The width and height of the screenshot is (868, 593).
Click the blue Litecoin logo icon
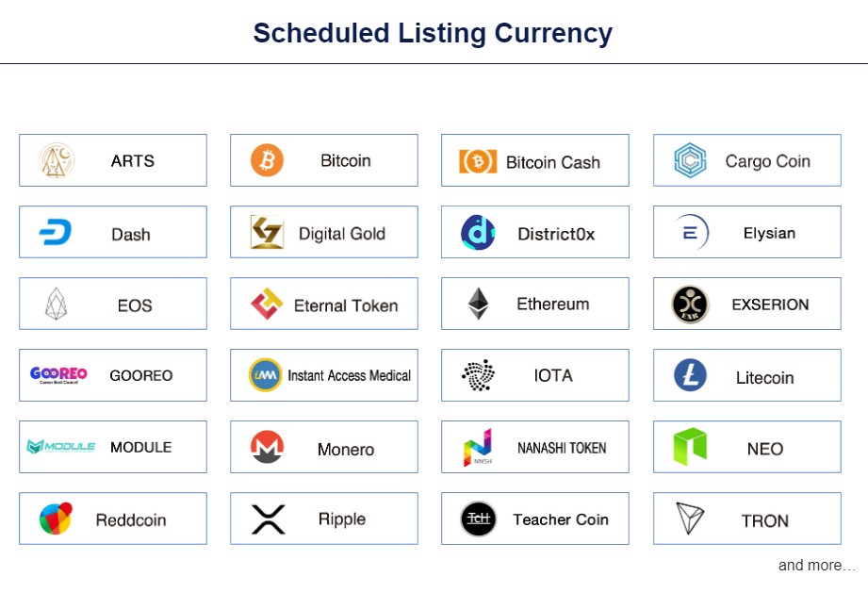click(x=690, y=375)
